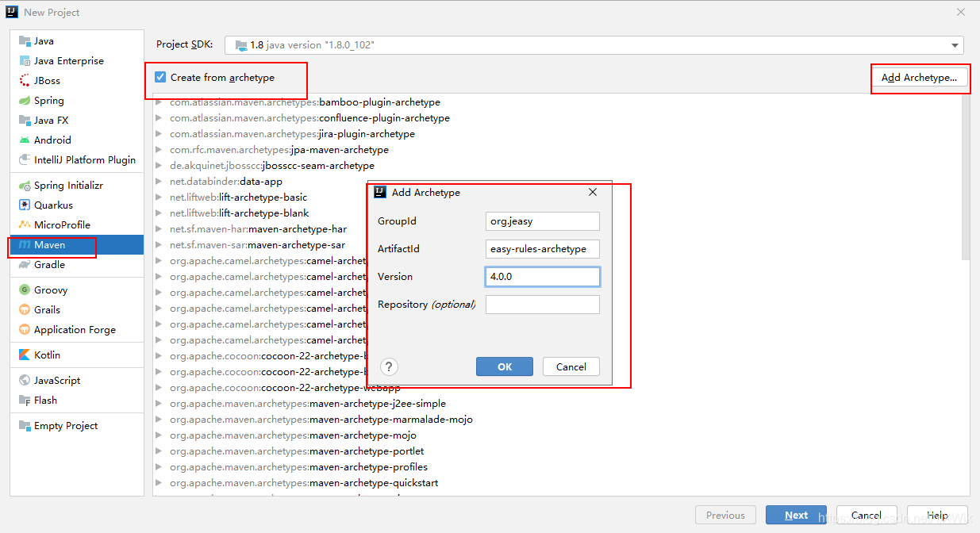
Task: Expand the jbosscc-seam-archetype entry
Action: [159, 166]
